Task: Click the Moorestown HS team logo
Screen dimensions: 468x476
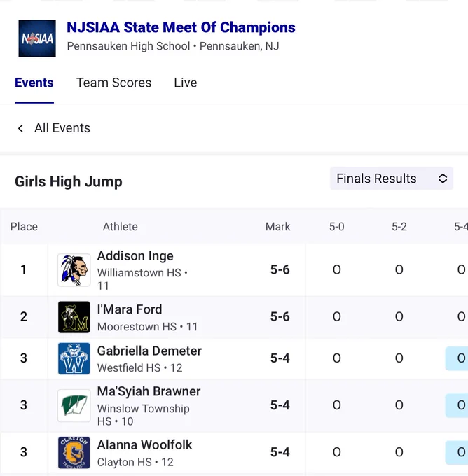Action: (x=74, y=317)
